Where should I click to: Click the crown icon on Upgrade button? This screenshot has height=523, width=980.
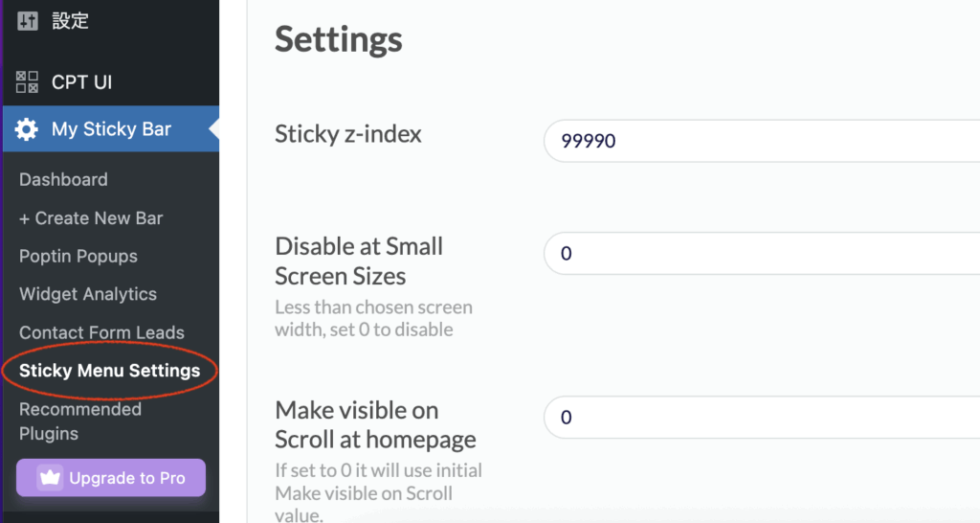tap(50, 478)
